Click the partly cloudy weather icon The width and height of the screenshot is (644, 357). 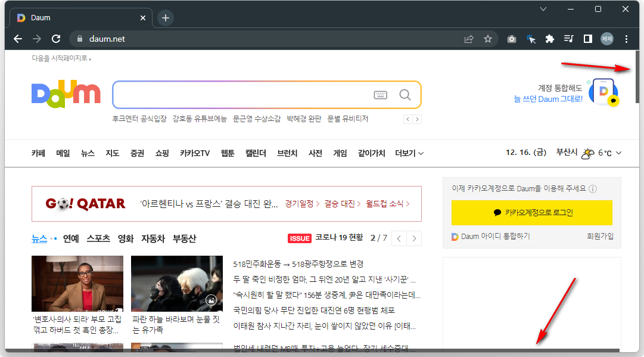[x=588, y=153]
